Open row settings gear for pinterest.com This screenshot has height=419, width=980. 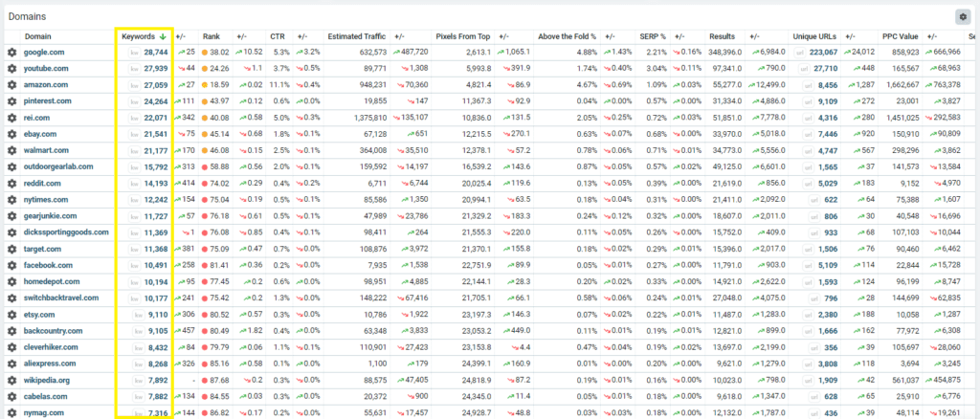[11, 101]
